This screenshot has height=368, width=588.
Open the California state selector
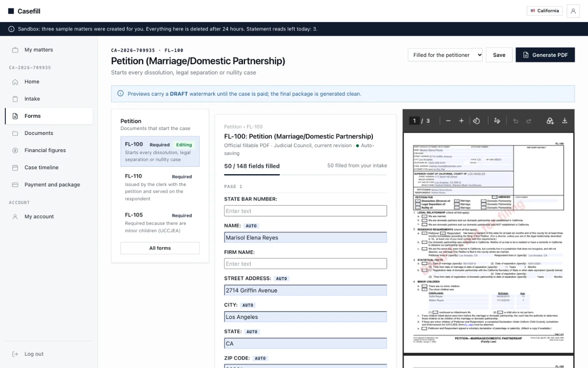(544, 11)
